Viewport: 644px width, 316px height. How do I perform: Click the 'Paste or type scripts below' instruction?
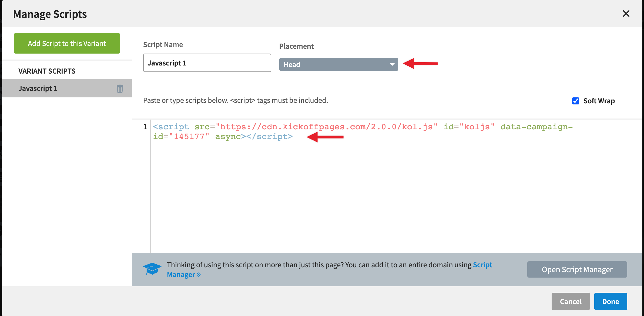236,100
